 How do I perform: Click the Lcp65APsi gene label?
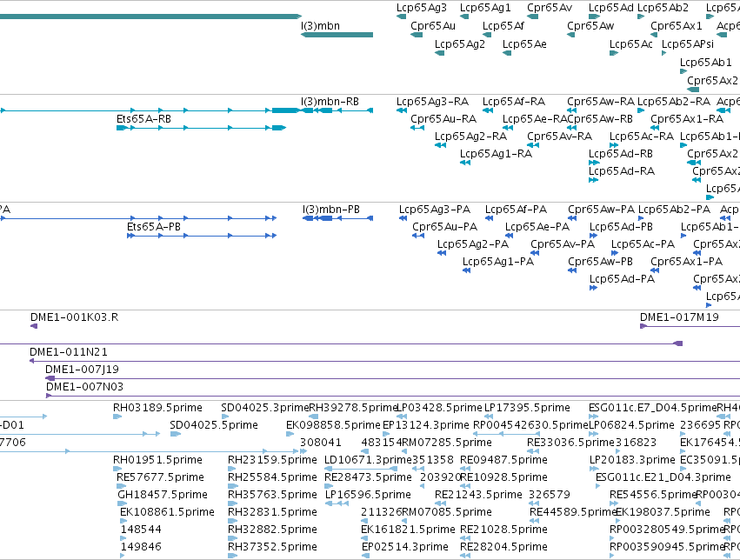pos(688,43)
